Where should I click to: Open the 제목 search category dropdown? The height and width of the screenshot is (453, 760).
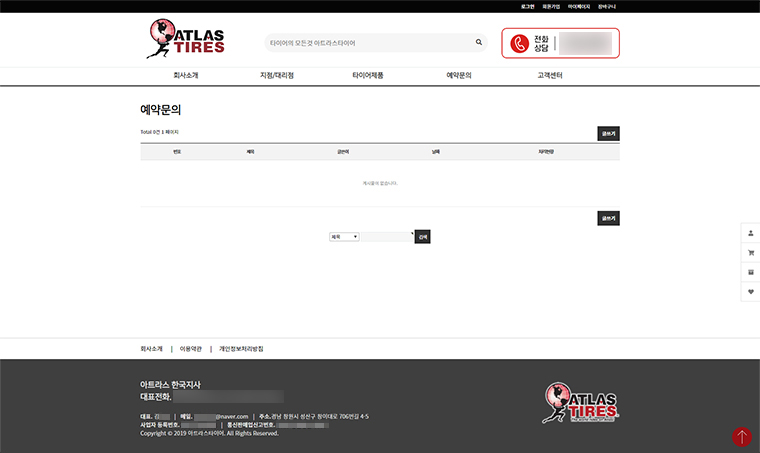click(344, 237)
